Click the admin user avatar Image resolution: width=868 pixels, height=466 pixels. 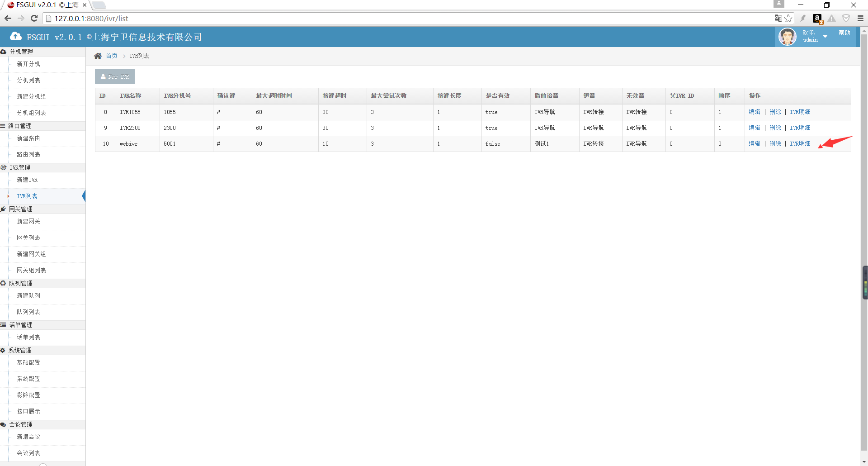pos(787,37)
